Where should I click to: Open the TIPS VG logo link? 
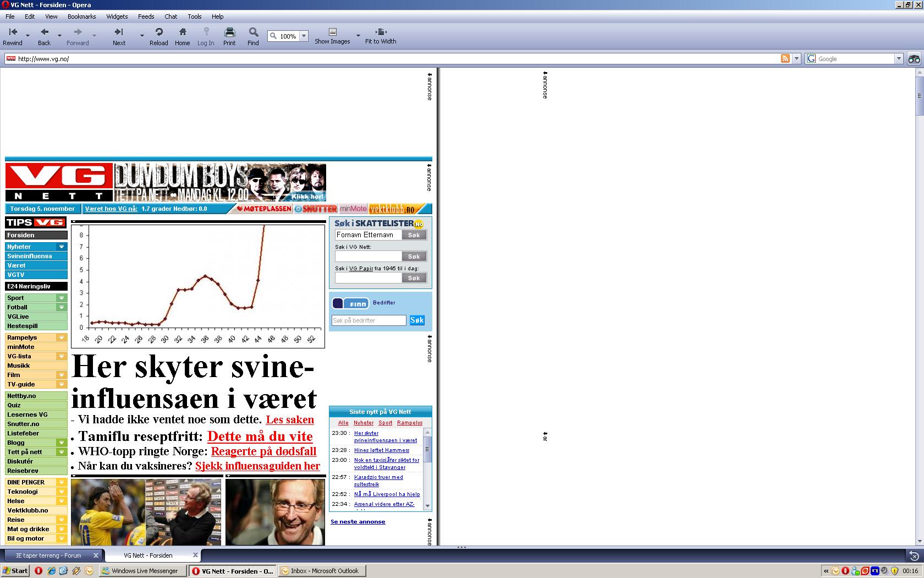click(x=36, y=222)
